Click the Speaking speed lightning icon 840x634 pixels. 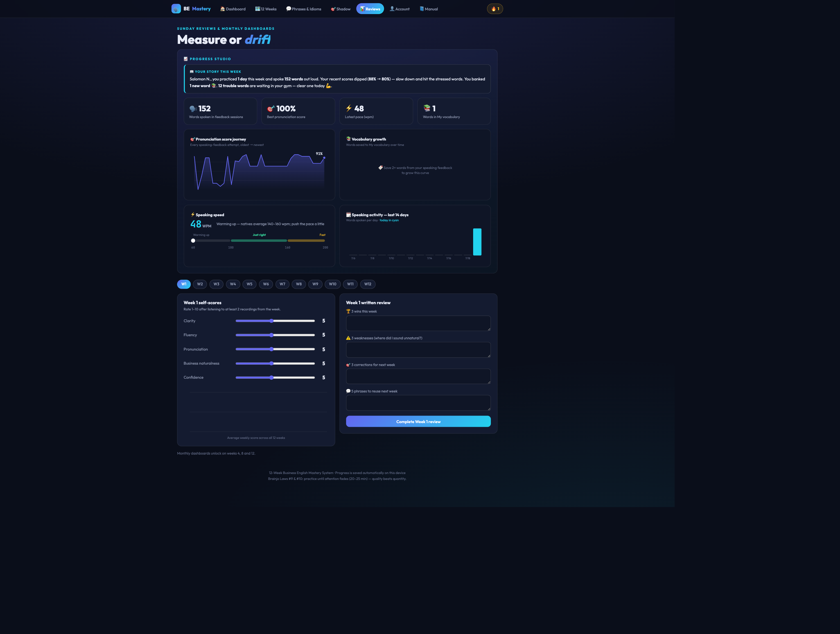193,215
